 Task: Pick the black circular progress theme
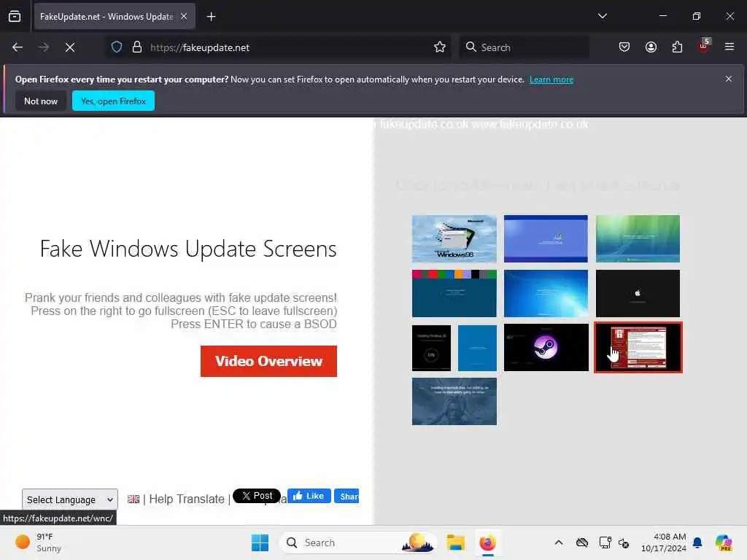431,348
